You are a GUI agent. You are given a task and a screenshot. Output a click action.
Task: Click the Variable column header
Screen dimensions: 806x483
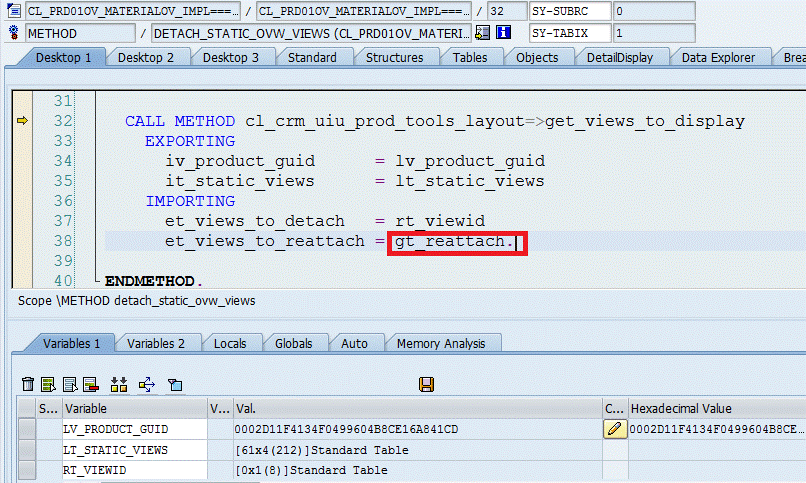(135, 408)
